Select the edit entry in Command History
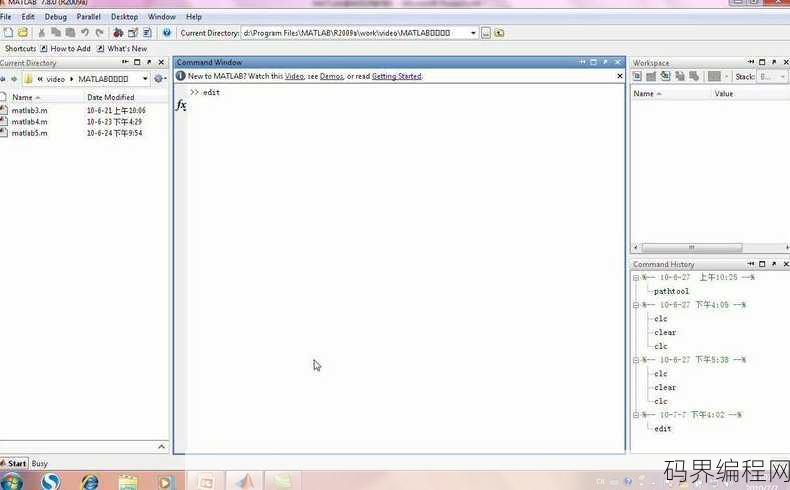Viewport: 790px width, 490px height. 663,429
